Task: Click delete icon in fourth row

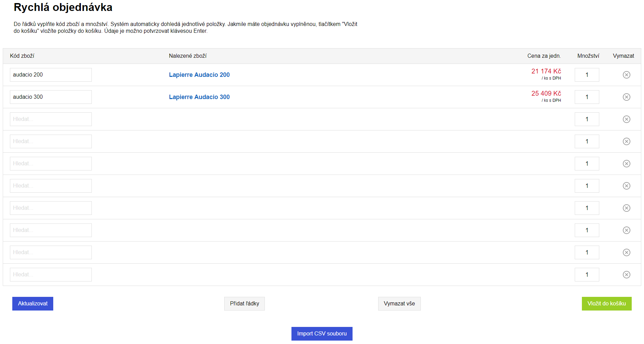Action: pos(626,141)
